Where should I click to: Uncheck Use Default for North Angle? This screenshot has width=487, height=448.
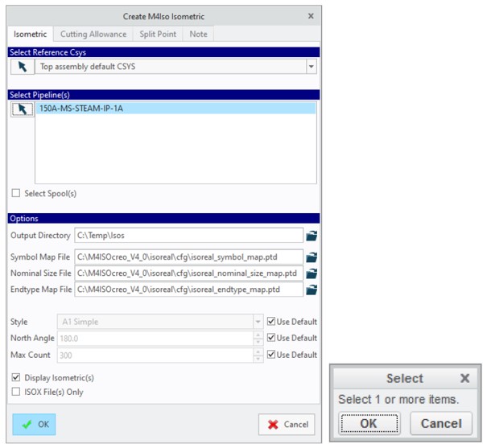271,338
